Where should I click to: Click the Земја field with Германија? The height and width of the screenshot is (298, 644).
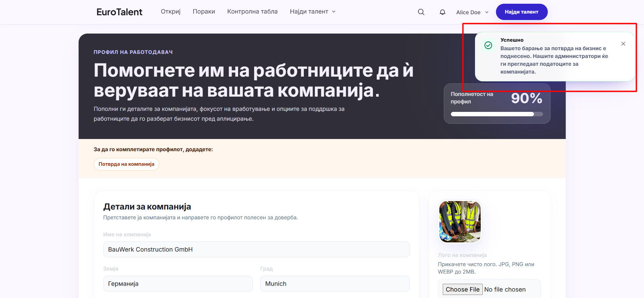pyautogui.click(x=178, y=283)
